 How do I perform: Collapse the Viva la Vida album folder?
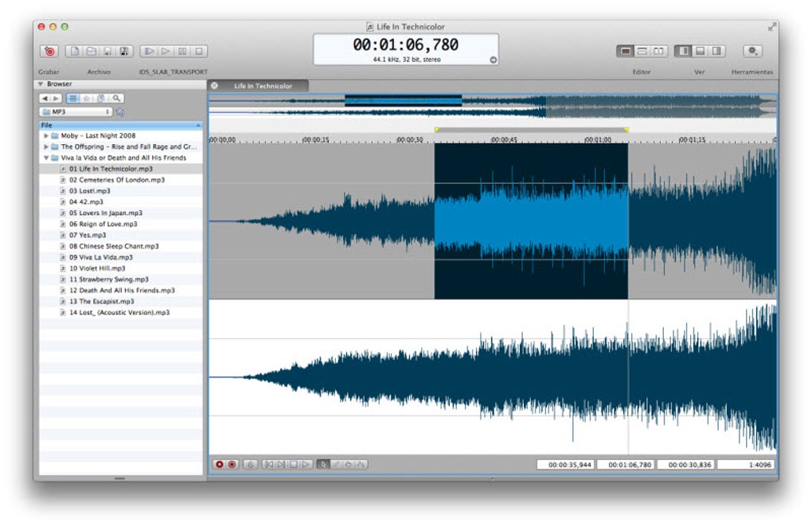pyautogui.click(x=46, y=158)
